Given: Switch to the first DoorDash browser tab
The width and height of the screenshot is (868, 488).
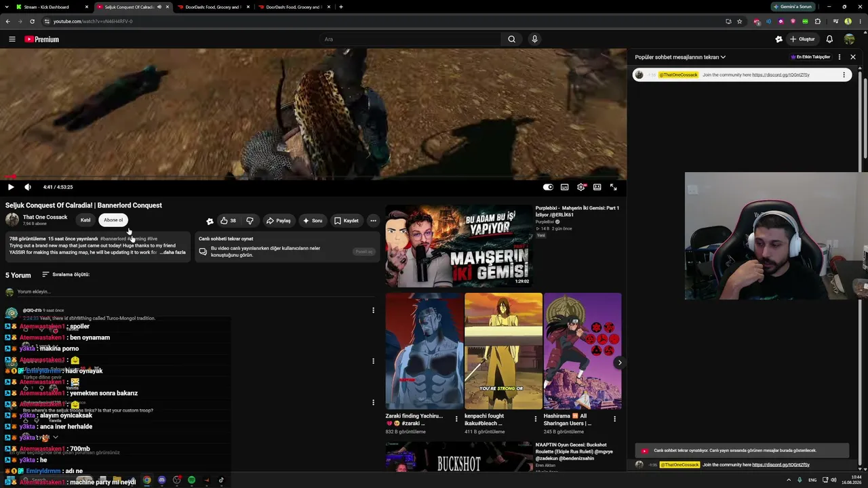Looking at the screenshot, I should pos(214,7).
